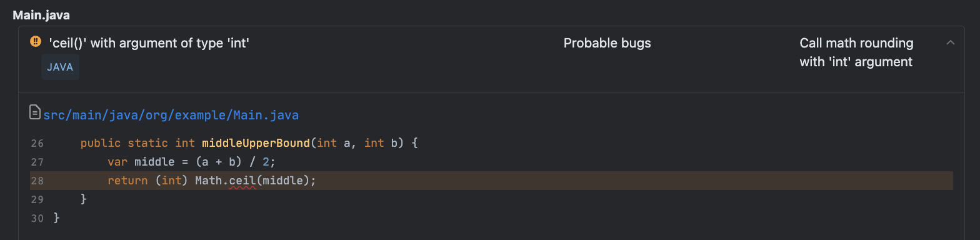The height and width of the screenshot is (240, 980).
Task: Click the orange warning severity icon
Action: pyautogui.click(x=36, y=42)
